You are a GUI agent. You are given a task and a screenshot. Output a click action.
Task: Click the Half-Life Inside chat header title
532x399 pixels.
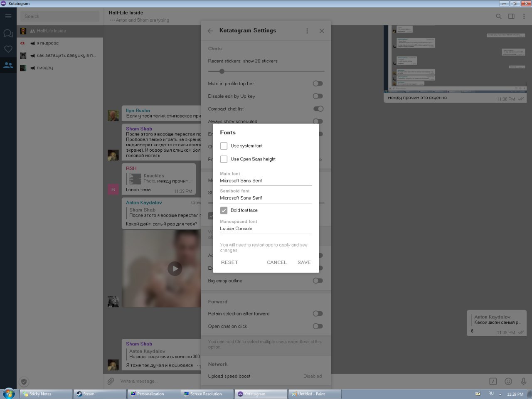click(x=126, y=13)
